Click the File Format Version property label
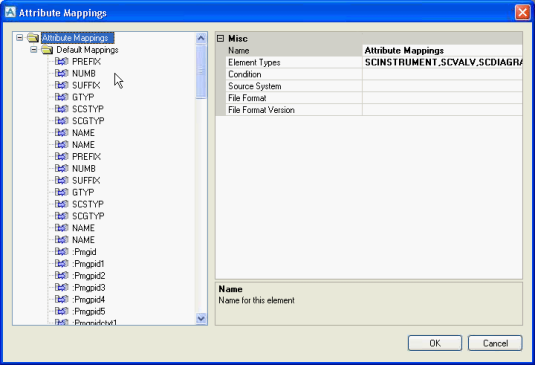The width and height of the screenshot is (535, 365). (261, 110)
